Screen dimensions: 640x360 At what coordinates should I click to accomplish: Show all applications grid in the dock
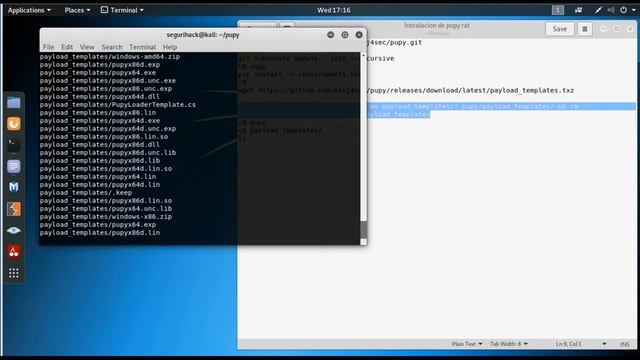coord(13,273)
